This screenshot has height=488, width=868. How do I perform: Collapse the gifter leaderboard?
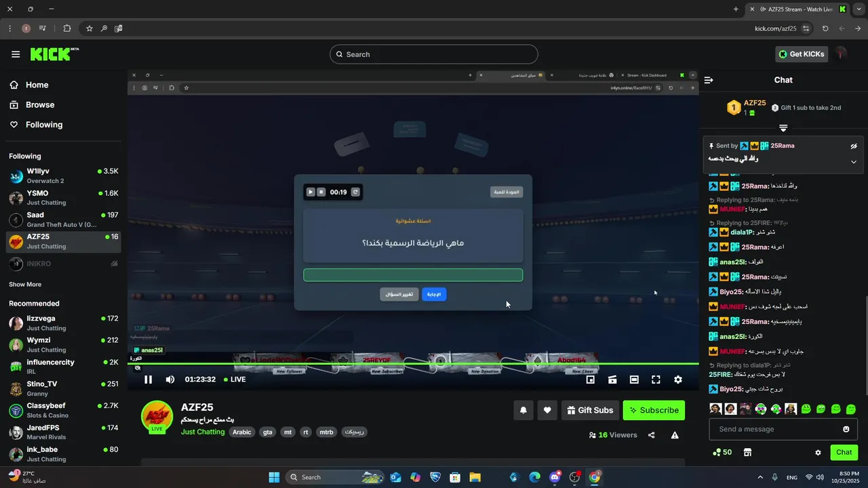(783, 128)
